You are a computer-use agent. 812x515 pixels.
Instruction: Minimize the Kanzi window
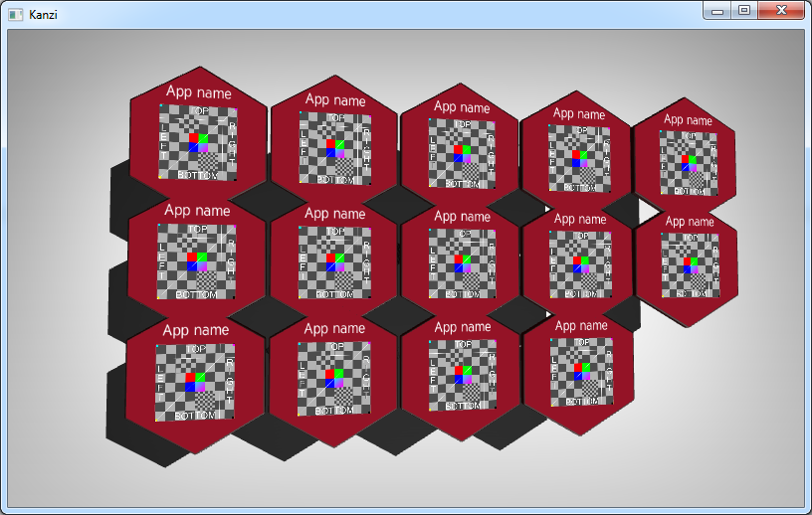pyautogui.click(x=717, y=10)
